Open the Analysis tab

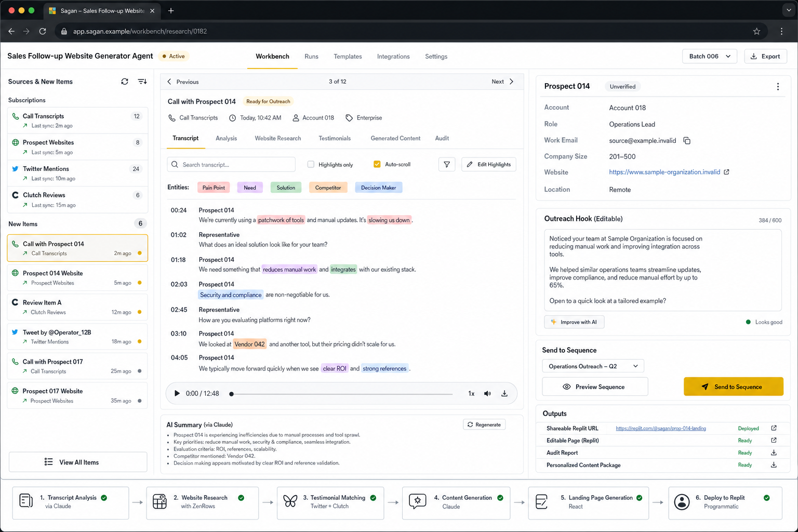(226, 138)
